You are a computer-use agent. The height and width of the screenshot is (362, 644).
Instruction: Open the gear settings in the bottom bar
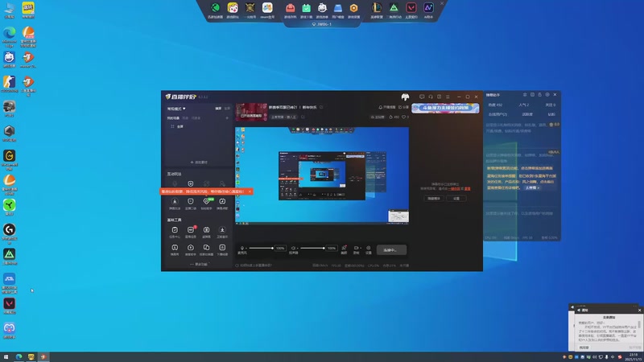tap(369, 249)
